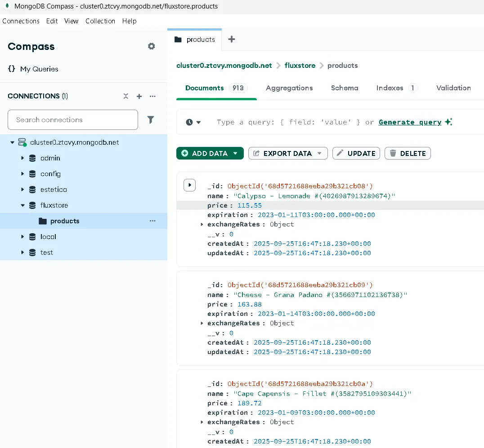The height and width of the screenshot is (448, 484).
Task: Expand the config database arrow
Action: (x=22, y=174)
